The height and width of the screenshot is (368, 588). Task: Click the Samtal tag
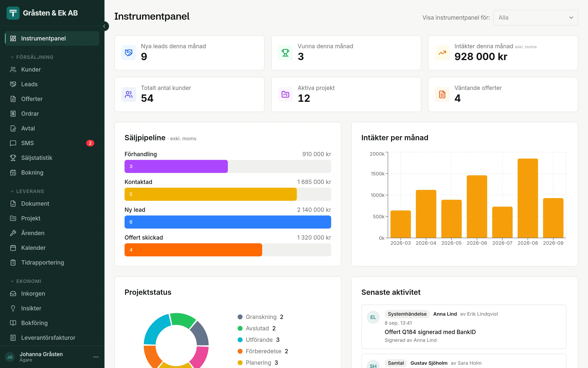point(395,363)
